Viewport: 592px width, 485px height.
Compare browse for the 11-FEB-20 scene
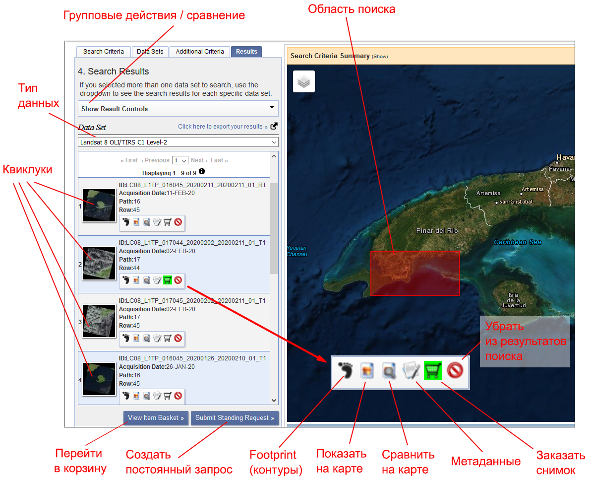pos(146,222)
